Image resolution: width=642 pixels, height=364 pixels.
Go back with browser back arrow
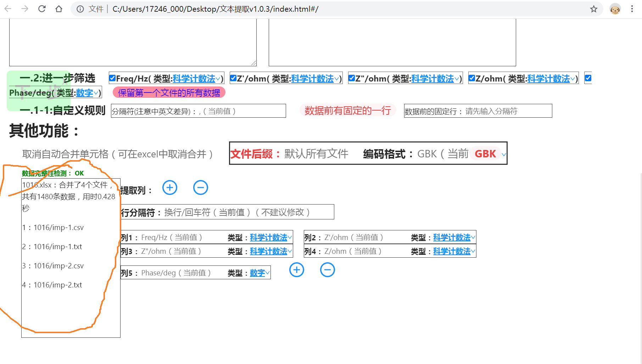coord(8,9)
